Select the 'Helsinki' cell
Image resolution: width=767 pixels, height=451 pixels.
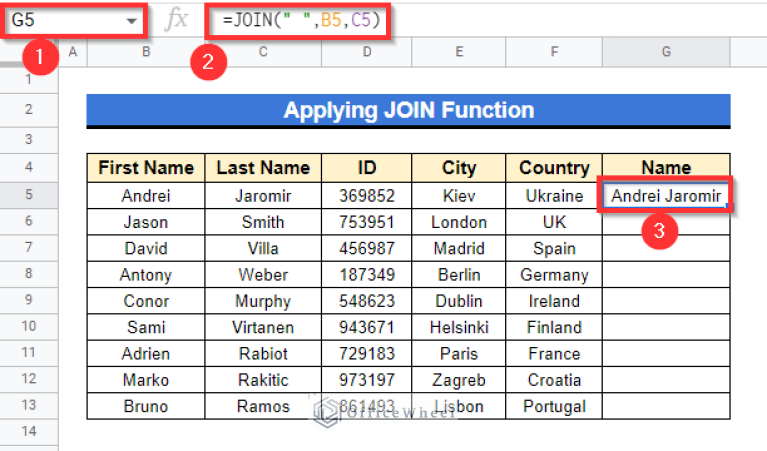pyautogui.click(x=459, y=327)
